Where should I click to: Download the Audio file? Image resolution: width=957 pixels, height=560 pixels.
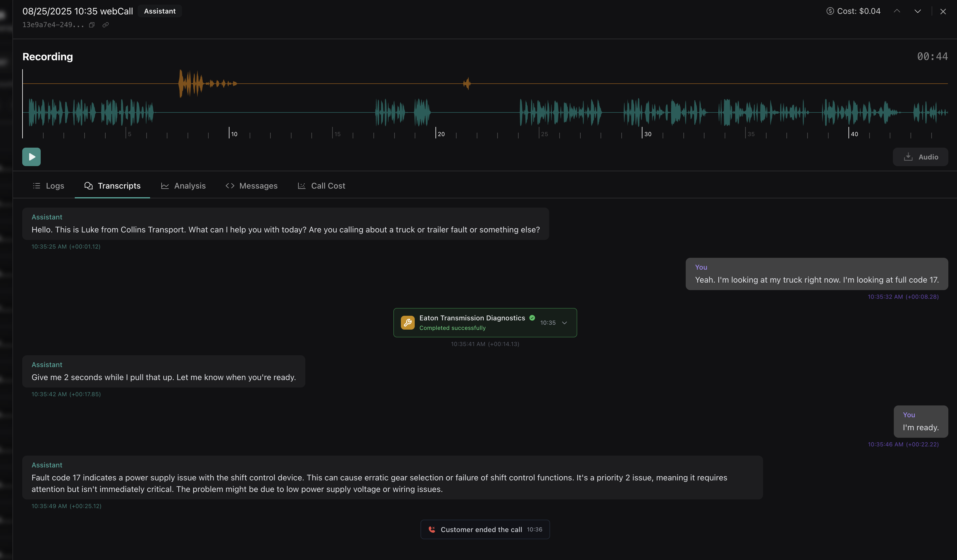tap(921, 157)
